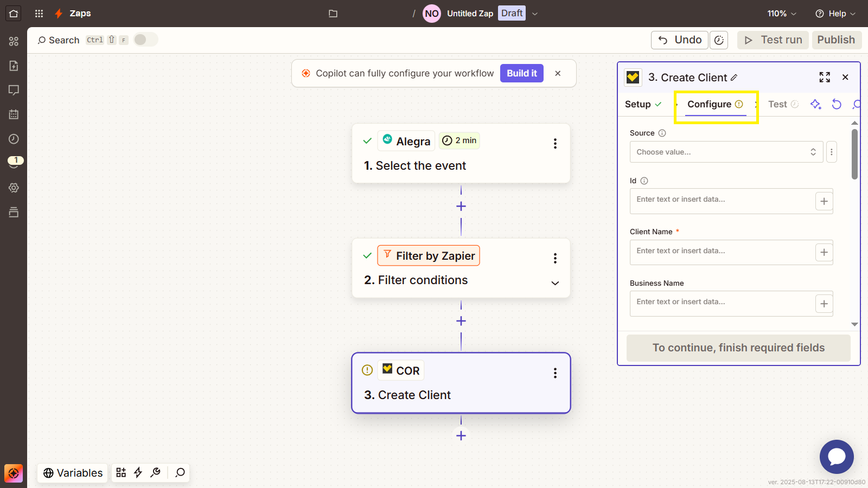Open the dropdown arrow beside Draft
Viewport: 868px width, 488px height.
[535, 14]
